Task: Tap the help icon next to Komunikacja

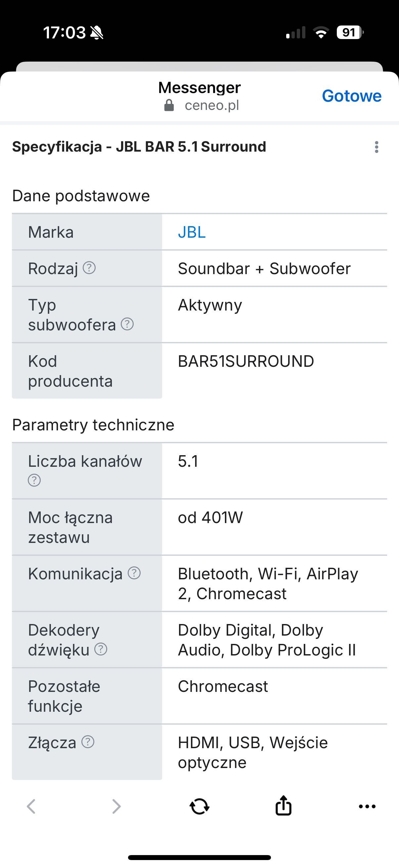Action: 134,573
